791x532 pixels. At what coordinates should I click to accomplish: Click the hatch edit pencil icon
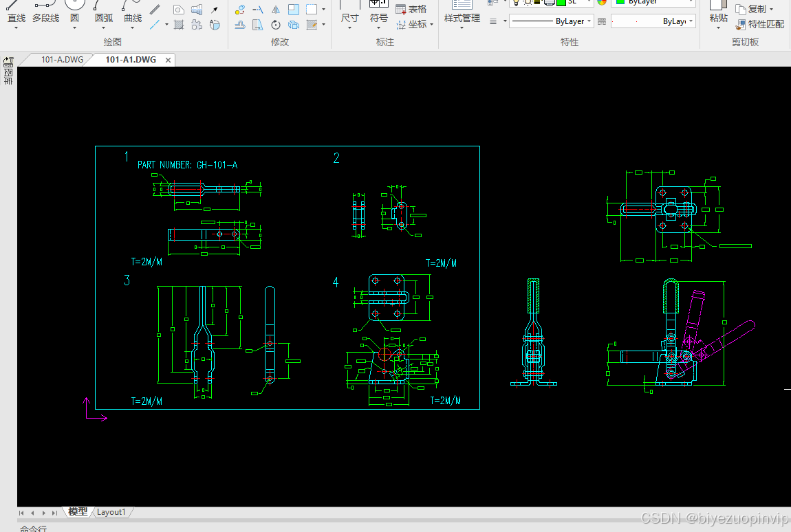pyautogui.click(x=312, y=24)
